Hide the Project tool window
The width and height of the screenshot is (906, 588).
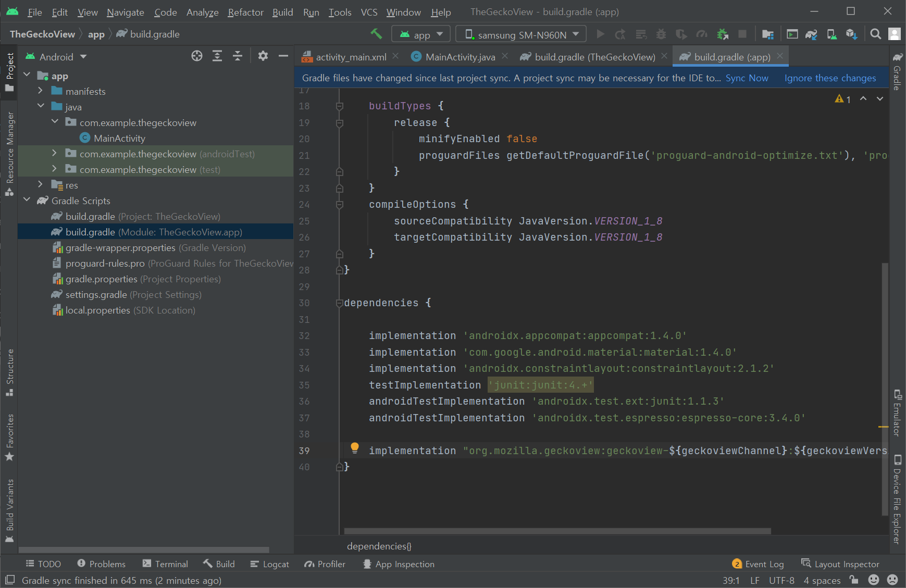point(283,56)
